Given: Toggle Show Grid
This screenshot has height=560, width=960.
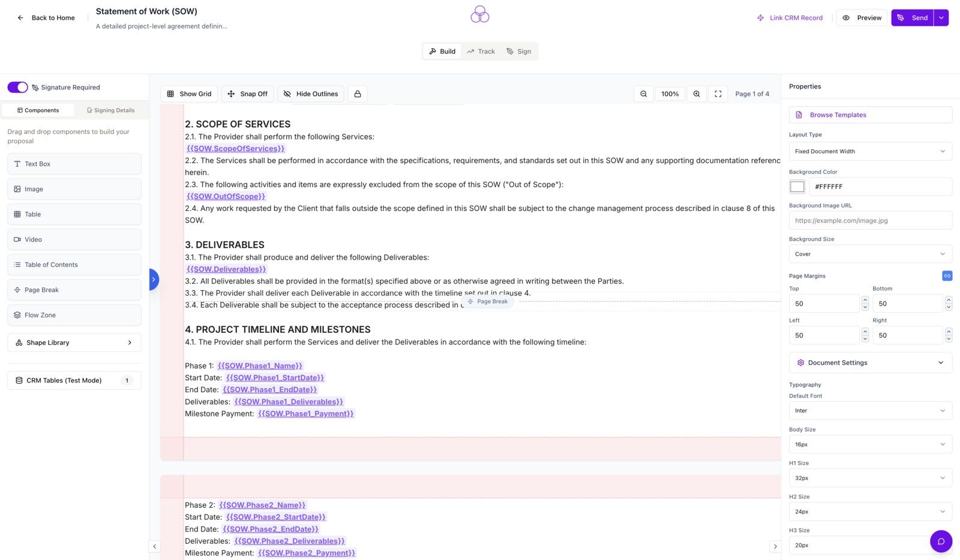Looking at the screenshot, I should [189, 94].
